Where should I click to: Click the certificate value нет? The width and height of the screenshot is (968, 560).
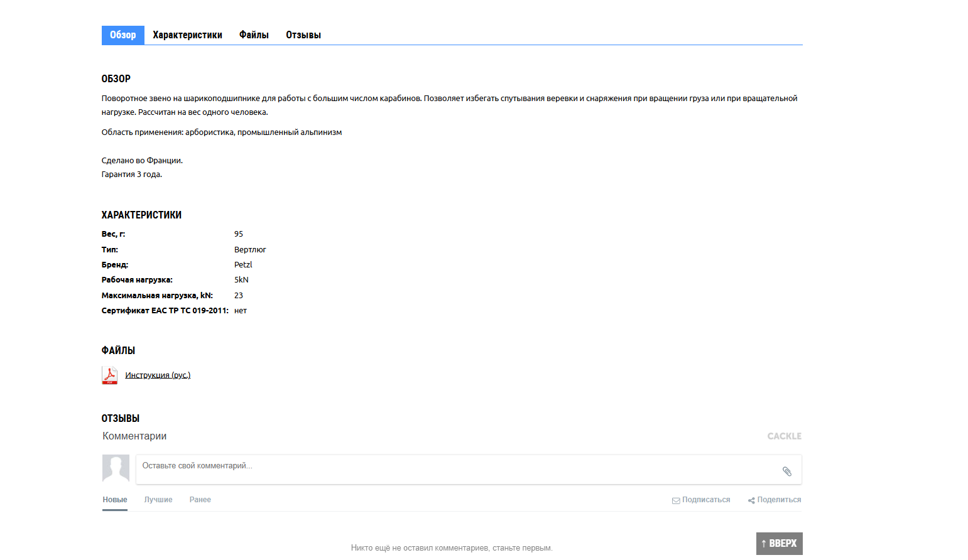(x=241, y=311)
